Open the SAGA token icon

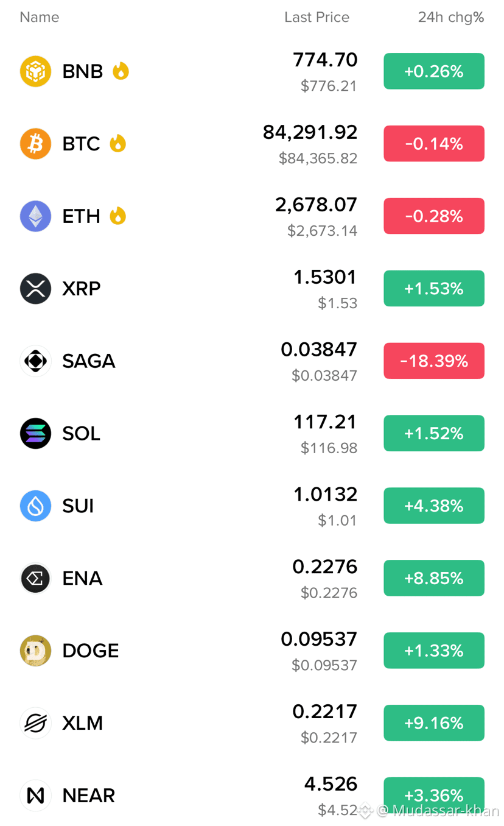tap(35, 361)
